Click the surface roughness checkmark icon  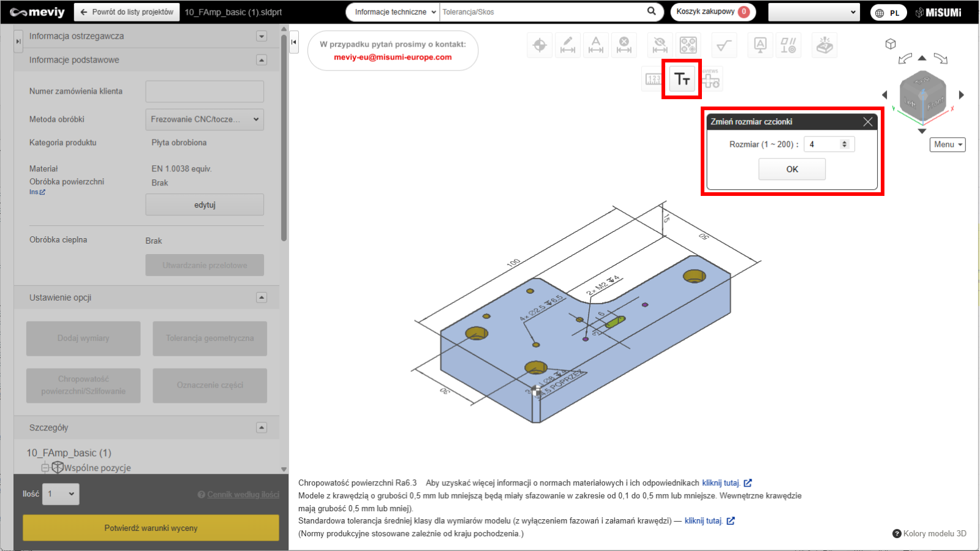point(724,45)
